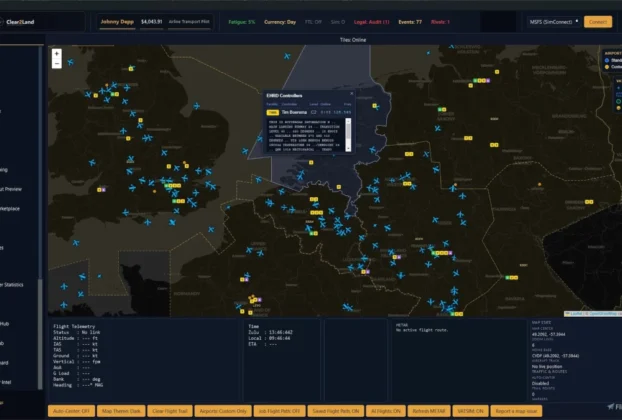Click the Johnny Depp pilot name in header
The height and width of the screenshot is (420, 622).
coord(116,21)
